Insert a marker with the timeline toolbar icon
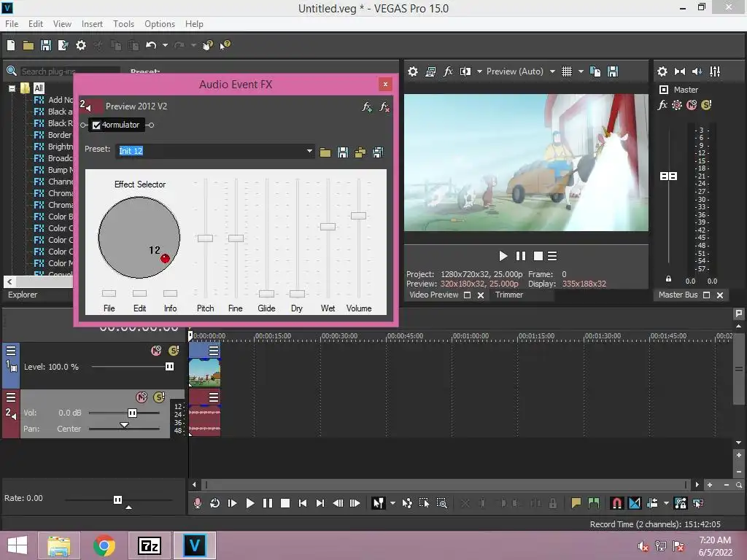747x560 pixels. tap(576, 503)
